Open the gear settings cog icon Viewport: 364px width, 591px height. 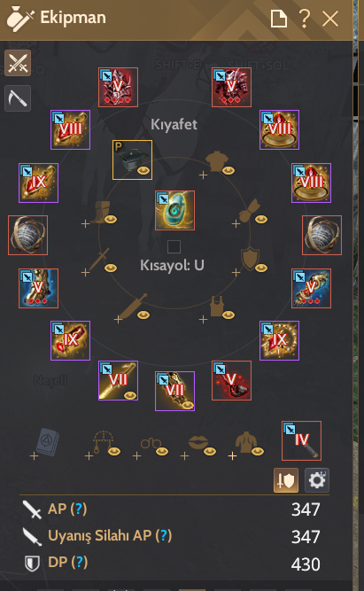click(x=316, y=480)
